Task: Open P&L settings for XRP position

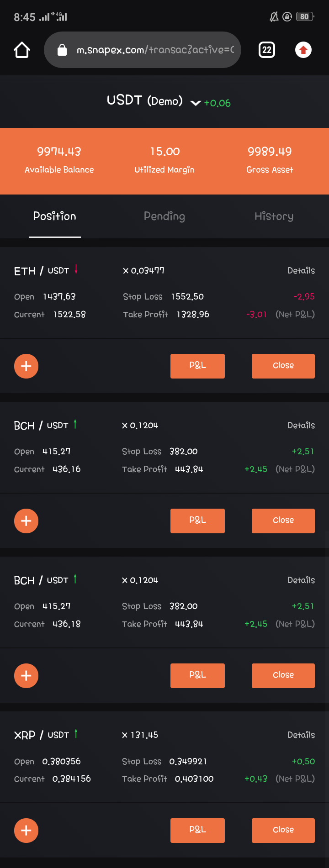Action: 197,831
